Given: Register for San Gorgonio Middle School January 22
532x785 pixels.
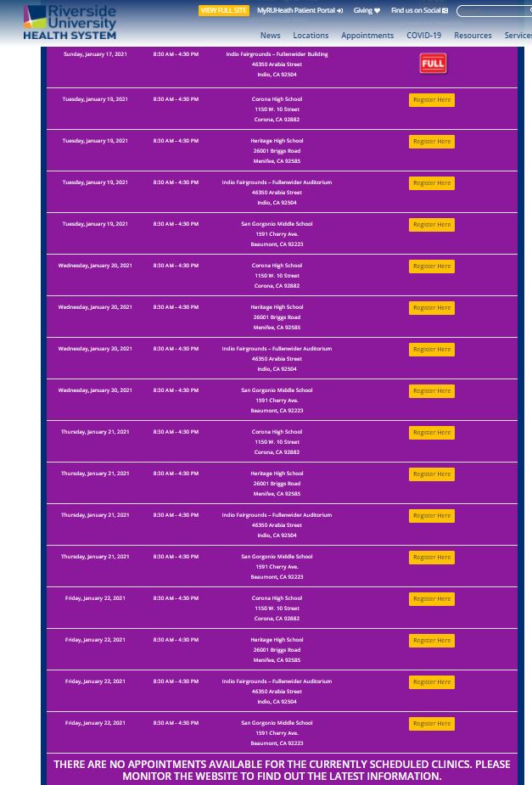Looking at the screenshot, I should point(432,724).
